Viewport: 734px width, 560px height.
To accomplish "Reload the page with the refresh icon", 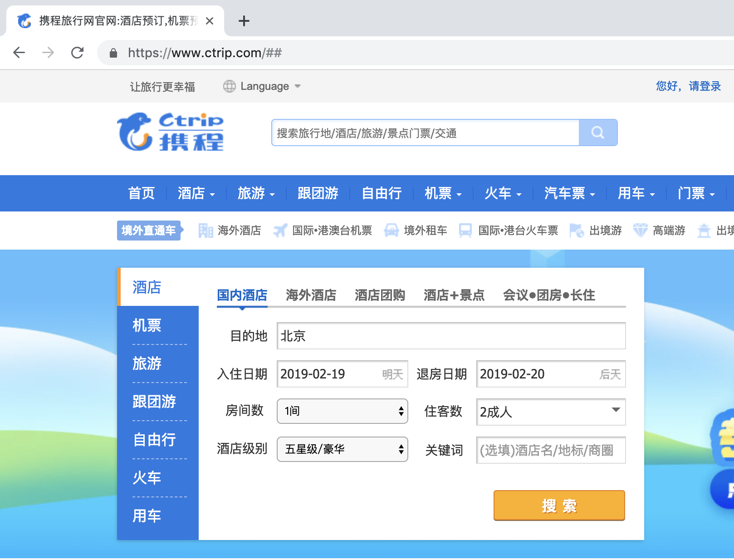I will 78,53.
